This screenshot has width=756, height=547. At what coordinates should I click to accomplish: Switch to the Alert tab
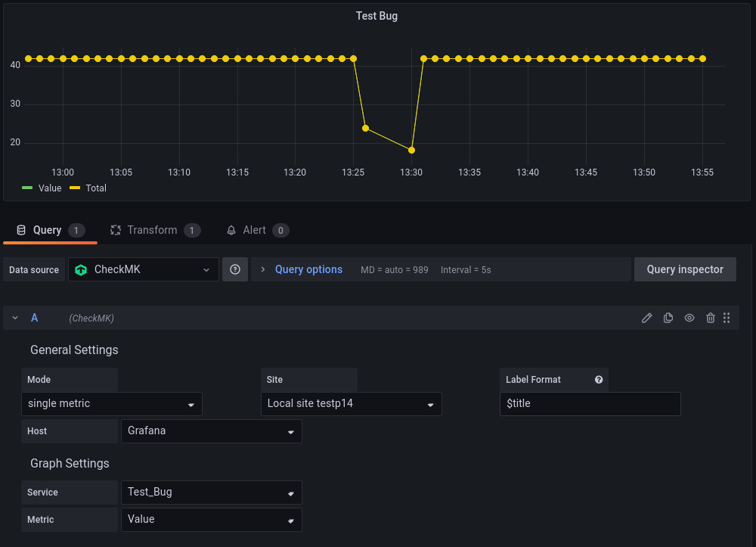(x=254, y=230)
